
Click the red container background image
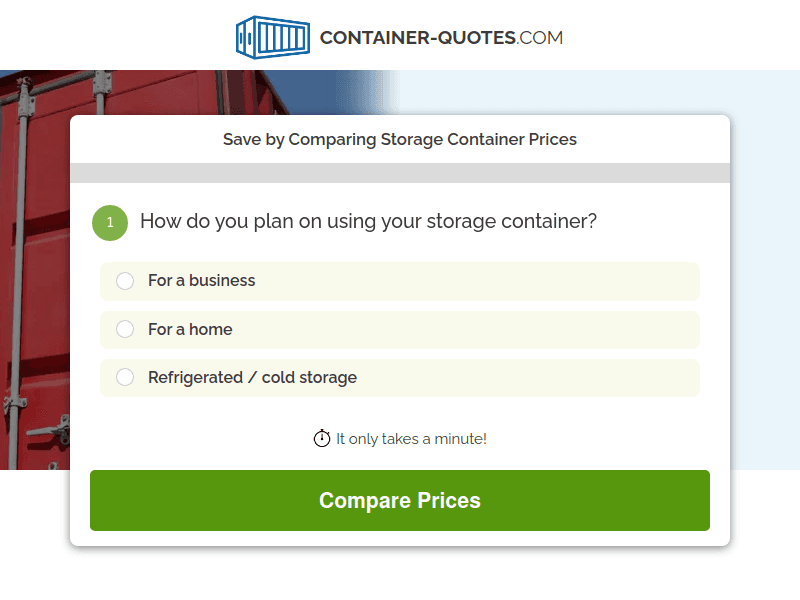[35, 300]
